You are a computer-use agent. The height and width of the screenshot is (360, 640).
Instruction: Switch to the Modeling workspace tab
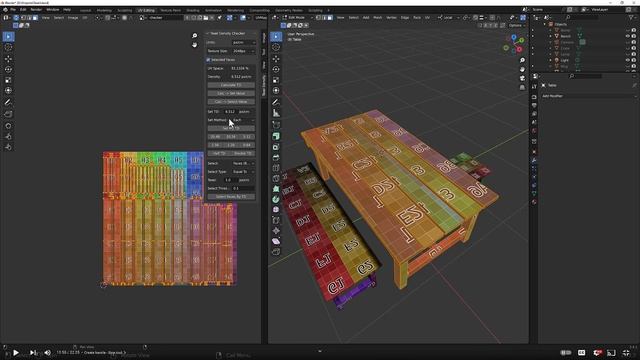point(104,10)
